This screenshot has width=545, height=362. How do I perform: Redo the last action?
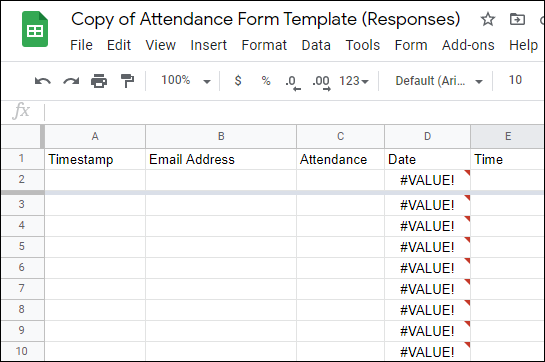(x=71, y=81)
